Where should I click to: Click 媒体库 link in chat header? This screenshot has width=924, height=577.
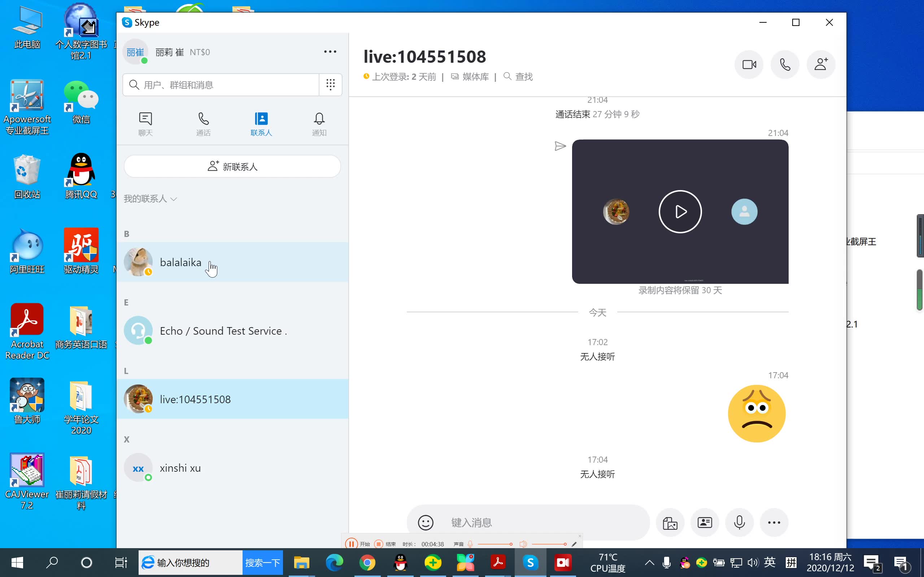(x=470, y=76)
